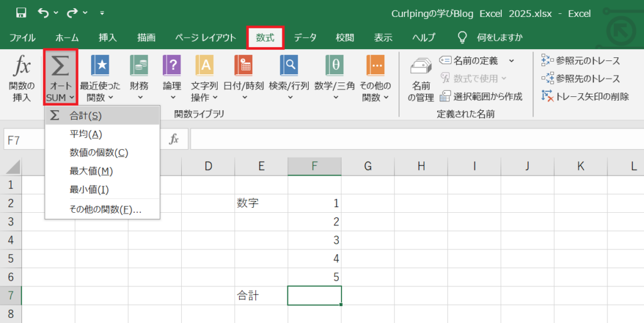Image resolution: width=644 pixels, height=323 pixels.
Task: Choose 最小値(I) from the AutoSum menu
Action: 103,190
